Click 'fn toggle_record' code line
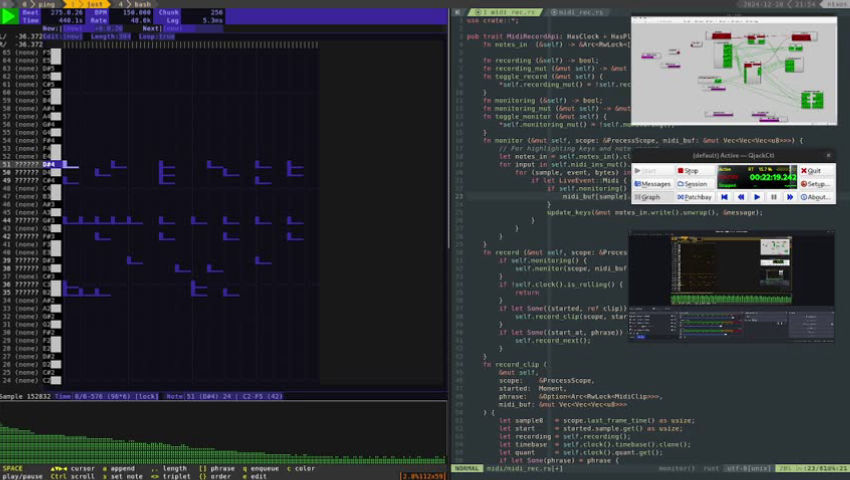Screen dimensions: 850x480 click(543, 76)
